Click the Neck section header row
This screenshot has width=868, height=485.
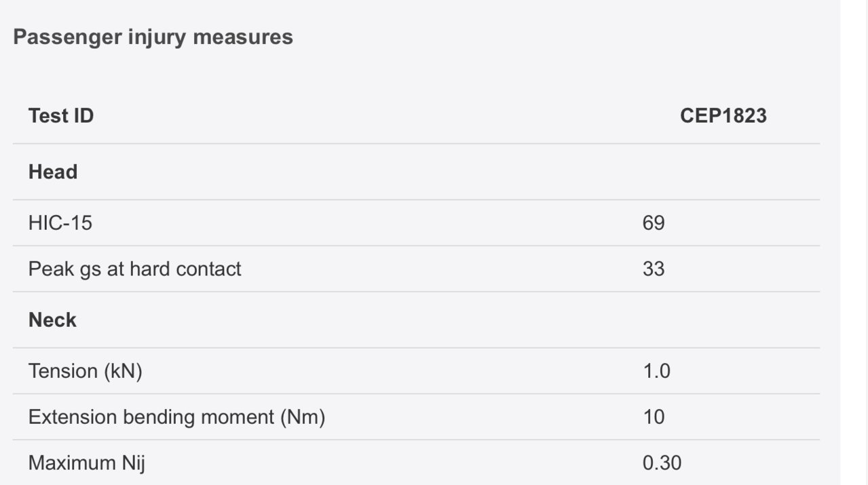pos(416,319)
